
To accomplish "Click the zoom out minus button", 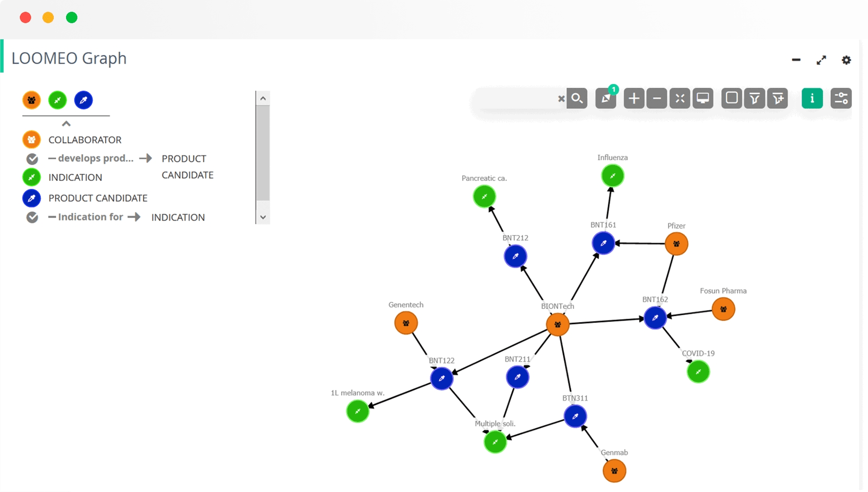I will 657,98.
